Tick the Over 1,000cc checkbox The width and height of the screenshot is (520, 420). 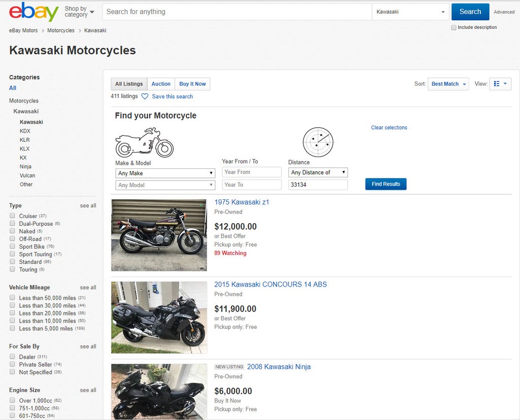pos(12,400)
